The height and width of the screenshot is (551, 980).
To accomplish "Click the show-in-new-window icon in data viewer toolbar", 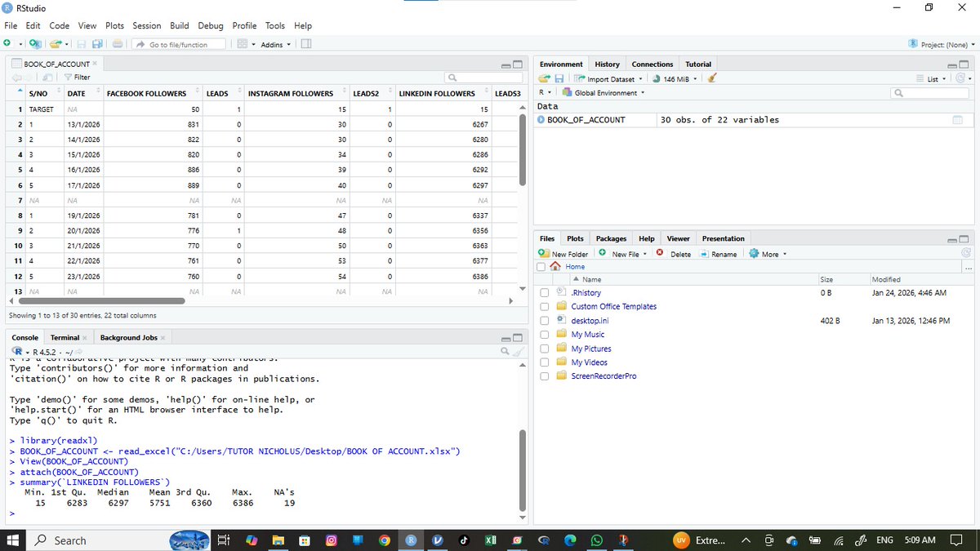I will point(48,78).
